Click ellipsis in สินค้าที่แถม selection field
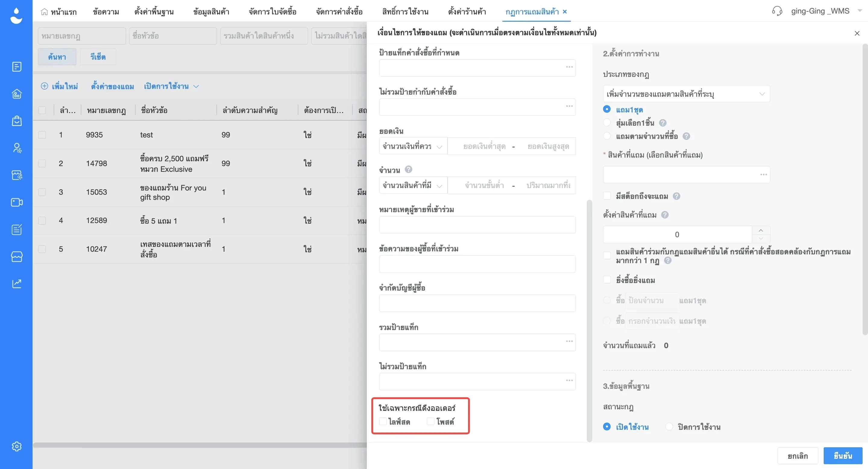The height and width of the screenshot is (469, 868). coord(763,175)
